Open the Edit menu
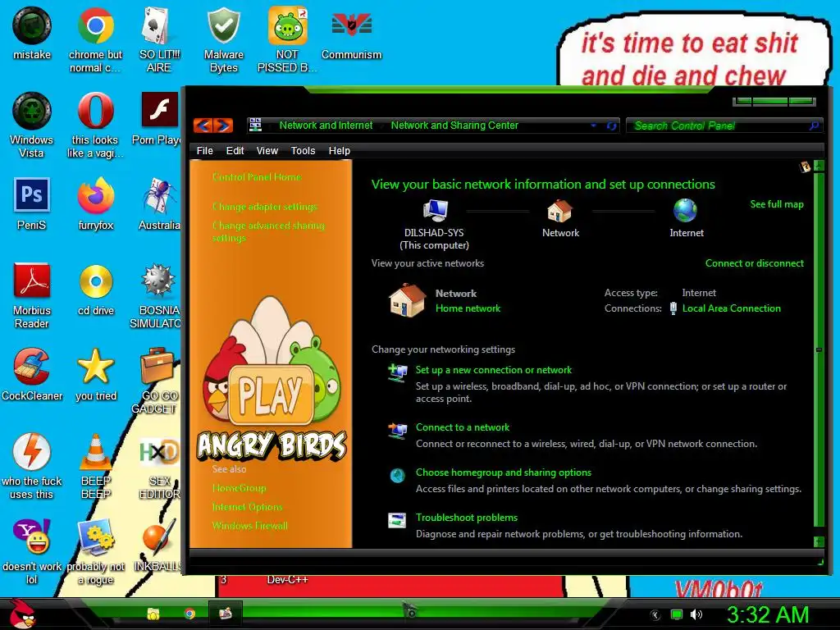 point(235,151)
